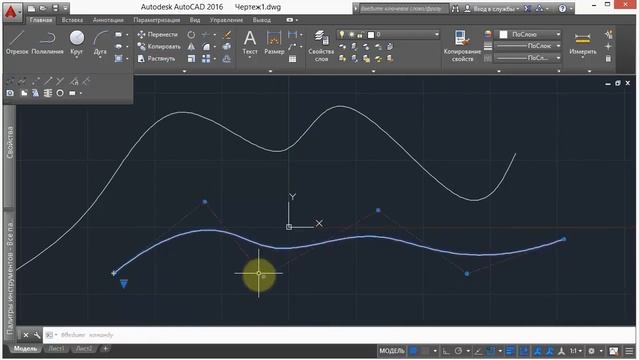Expand the Измерить measure options arrow
The height and width of the screenshot is (360, 640).
pyautogui.click(x=582, y=58)
